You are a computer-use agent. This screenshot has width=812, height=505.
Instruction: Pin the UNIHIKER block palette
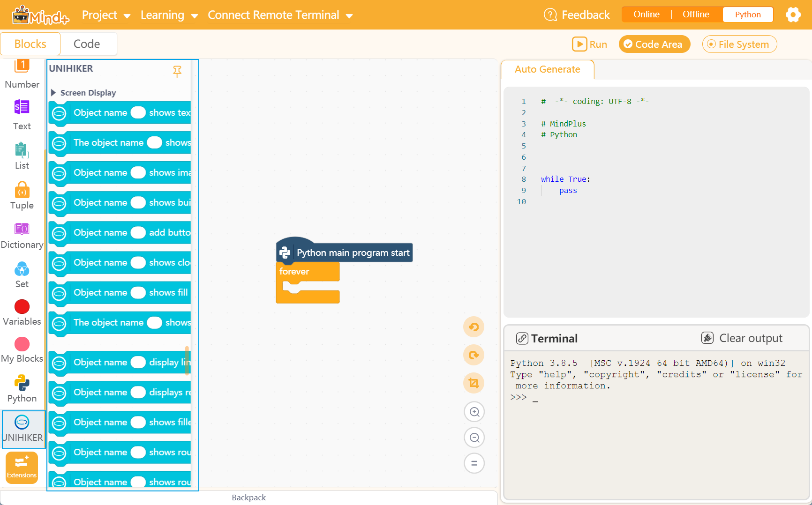[177, 71]
